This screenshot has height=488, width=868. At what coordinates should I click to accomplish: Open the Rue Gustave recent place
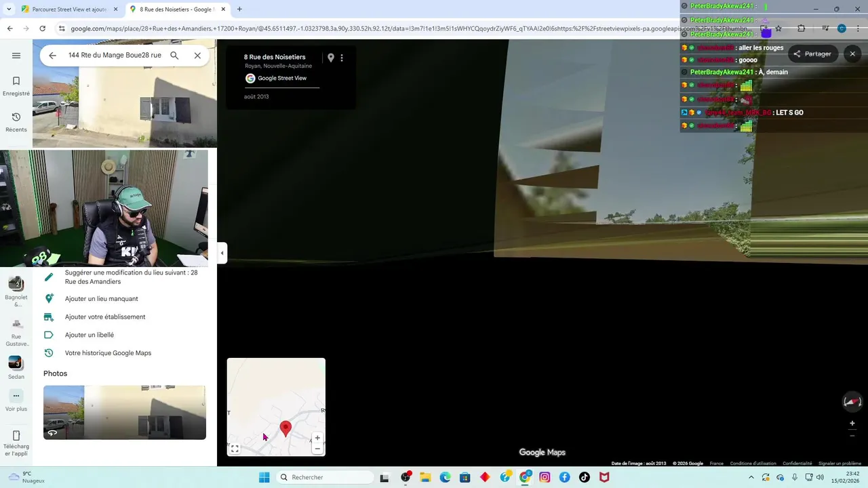(x=16, y=332)
